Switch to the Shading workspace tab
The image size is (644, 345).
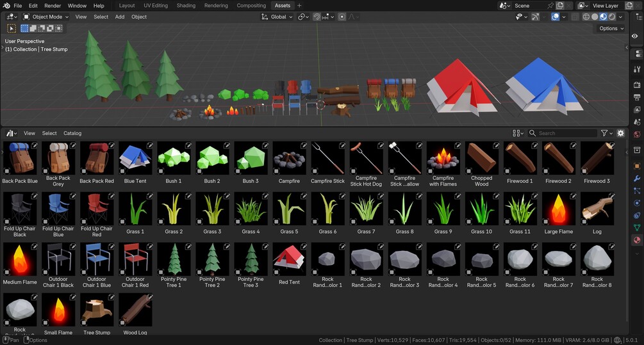pyautogui.click(x=186, y=6)
